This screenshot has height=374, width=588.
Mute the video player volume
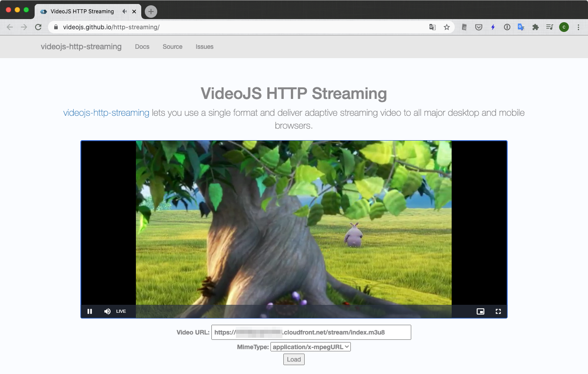pos(107,311)
